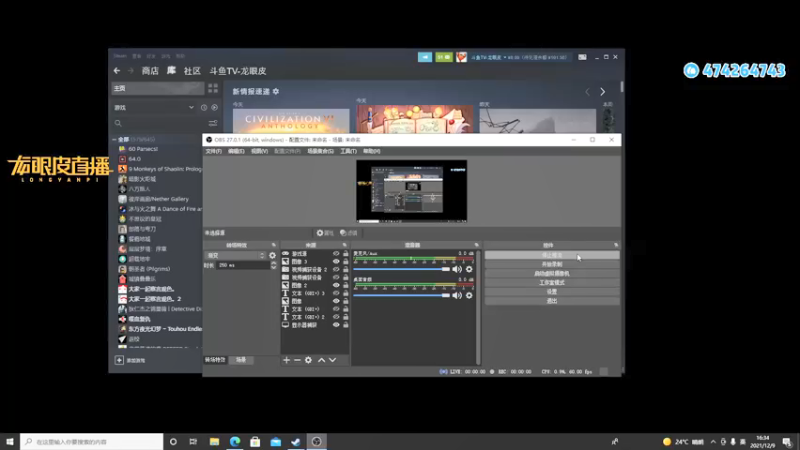Click Steam profile avatar
This screenshot has height=450, width=800.
(x=461, y=57)
